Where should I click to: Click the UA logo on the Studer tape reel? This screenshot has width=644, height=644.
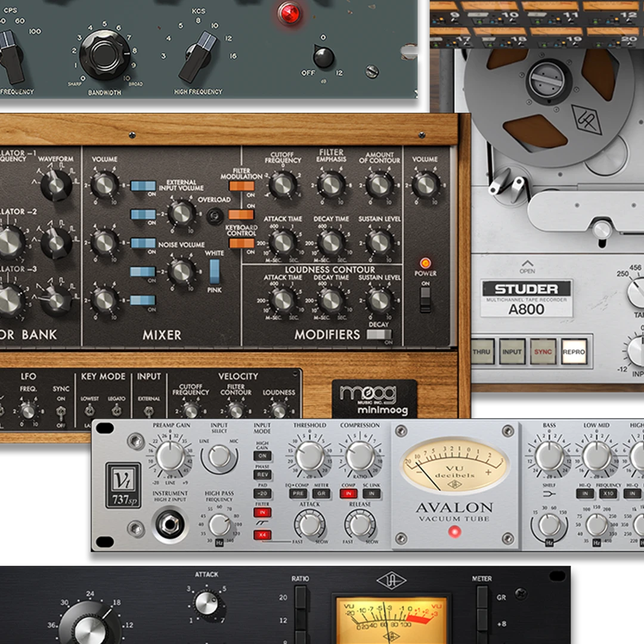[586, 119]
